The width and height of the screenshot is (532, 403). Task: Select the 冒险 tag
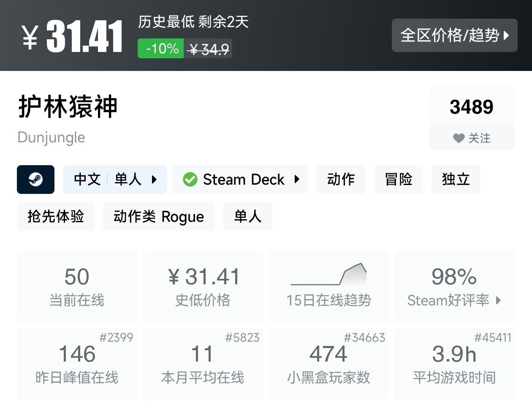pyautogui.click(x=398, y=180)
